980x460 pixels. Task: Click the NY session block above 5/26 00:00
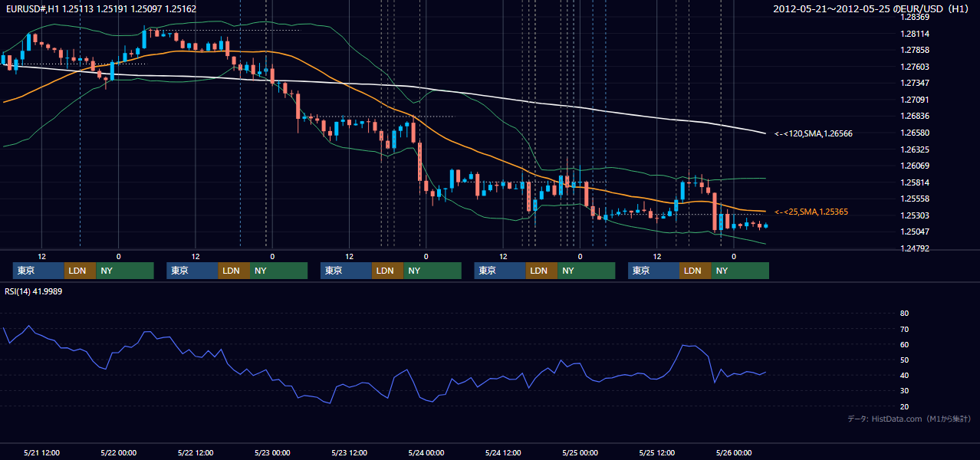[x=740, y=271]
